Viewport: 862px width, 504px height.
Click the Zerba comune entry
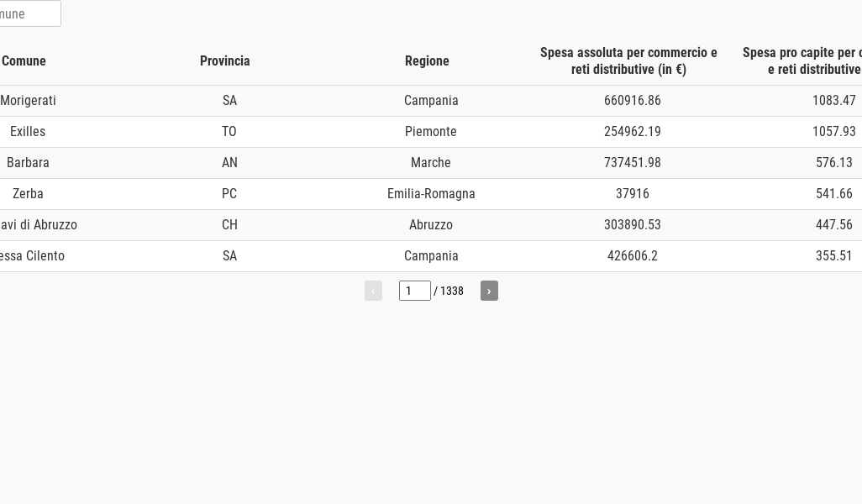[x=28, y=193]
